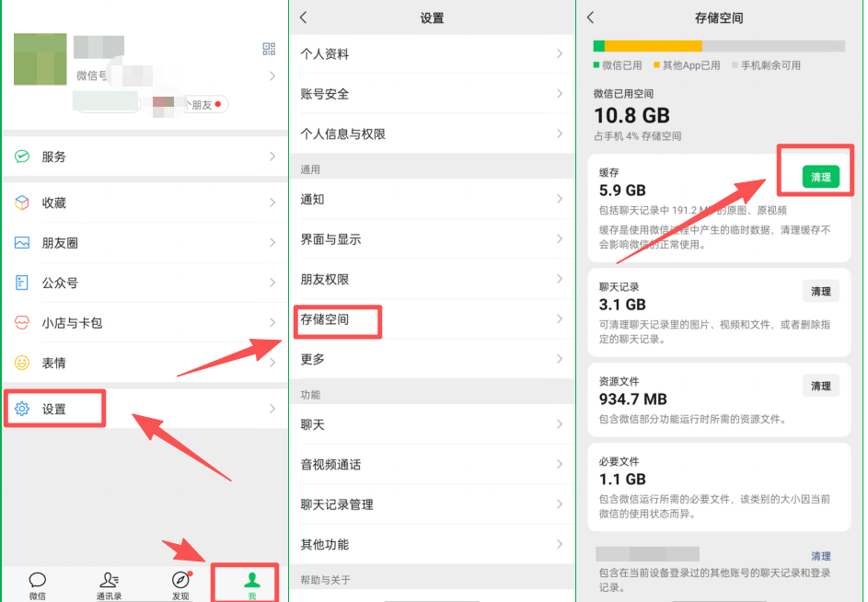Click the 服务 checkmark icon
This screenshot has height=602, width=868.
pos(21,156)
